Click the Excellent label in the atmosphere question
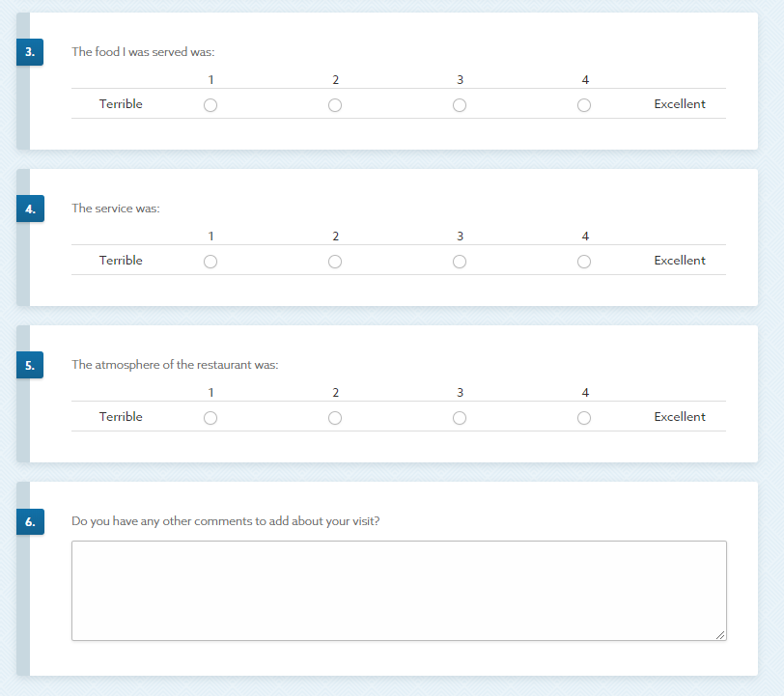Viewport: 784px width, 696px height. click(x=680, y=417)
